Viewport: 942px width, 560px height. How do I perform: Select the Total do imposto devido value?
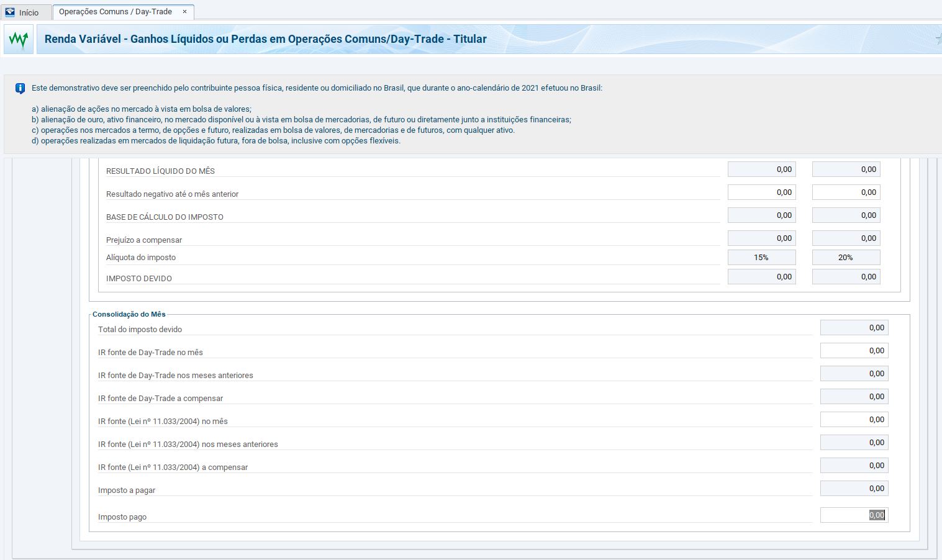(x=854, y=328)
